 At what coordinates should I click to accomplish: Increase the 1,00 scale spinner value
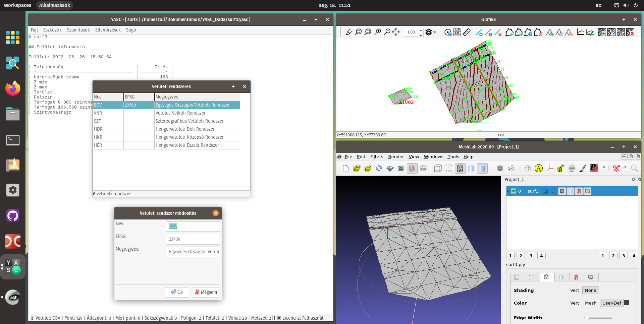pyautogui.click(x=421, y=30)
